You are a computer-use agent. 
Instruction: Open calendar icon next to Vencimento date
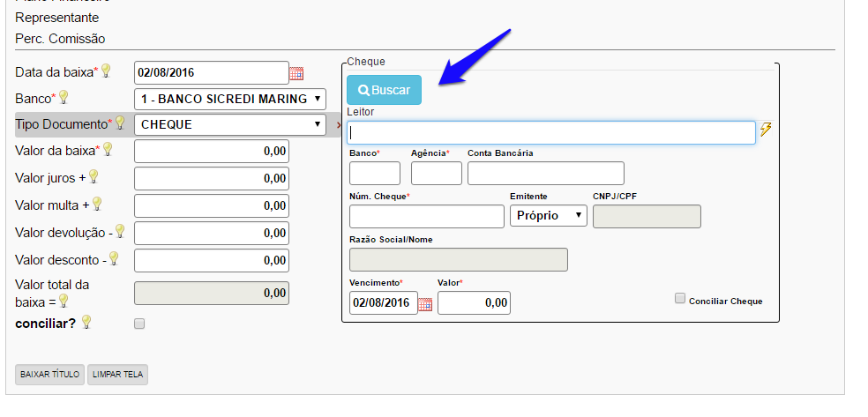click(x=425, y=304)
